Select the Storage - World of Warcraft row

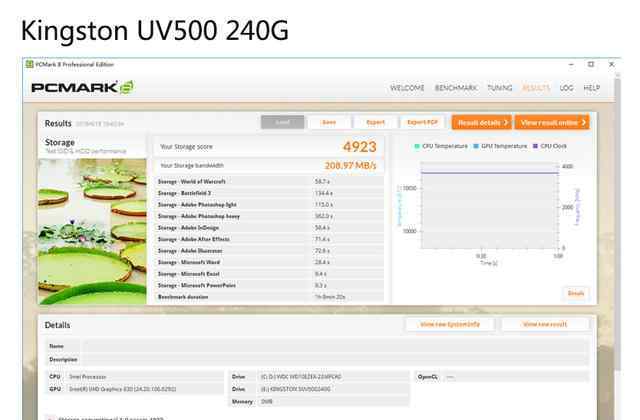pos(269,181)
